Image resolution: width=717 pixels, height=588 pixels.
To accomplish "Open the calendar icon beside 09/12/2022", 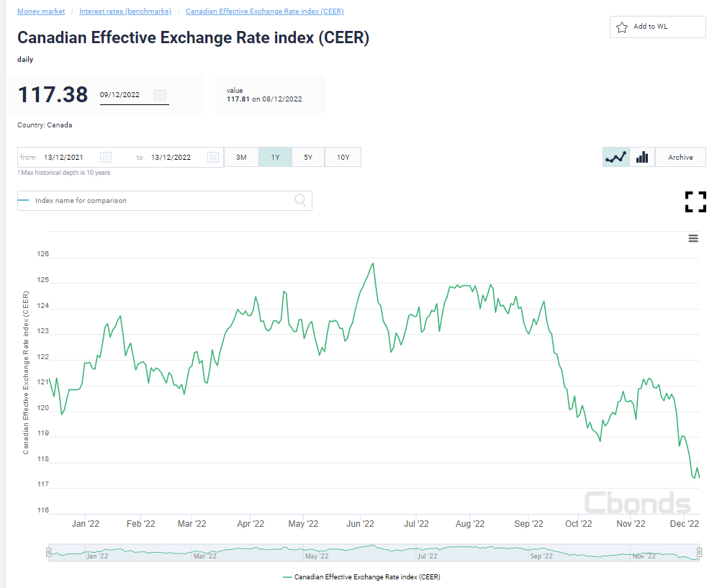I will (160, 95).
